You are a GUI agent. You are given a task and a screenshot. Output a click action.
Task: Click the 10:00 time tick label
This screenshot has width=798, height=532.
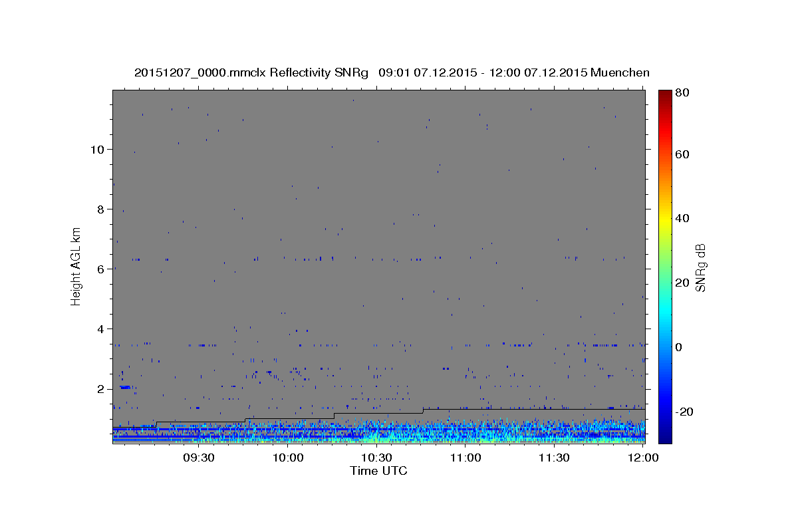[x=288, y=458]
